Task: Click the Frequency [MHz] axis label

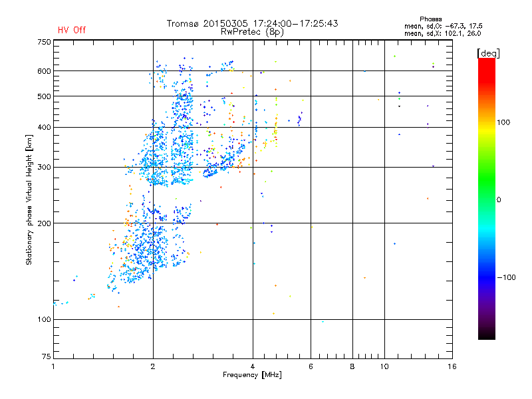Action: point(252,375)
